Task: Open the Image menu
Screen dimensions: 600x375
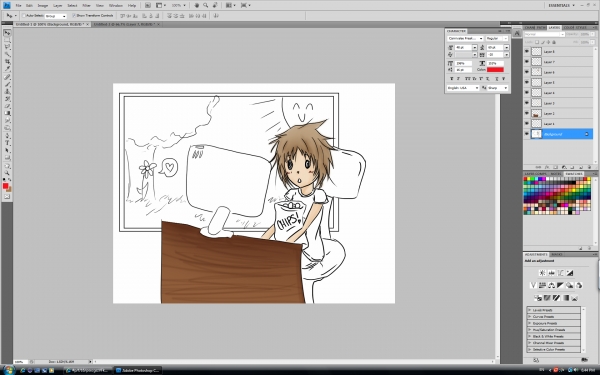Action: [42, 5]
